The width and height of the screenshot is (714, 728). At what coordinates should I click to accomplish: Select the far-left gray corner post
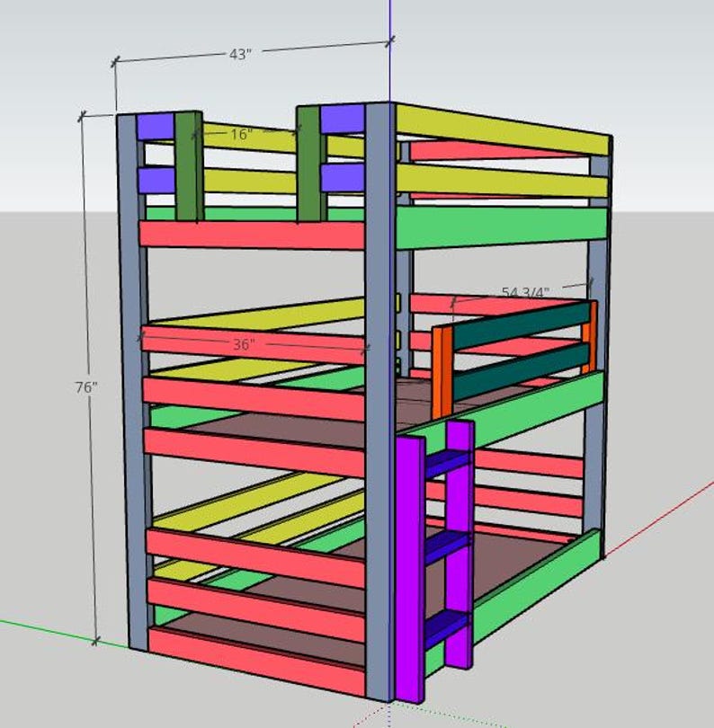tap(133, 381)
